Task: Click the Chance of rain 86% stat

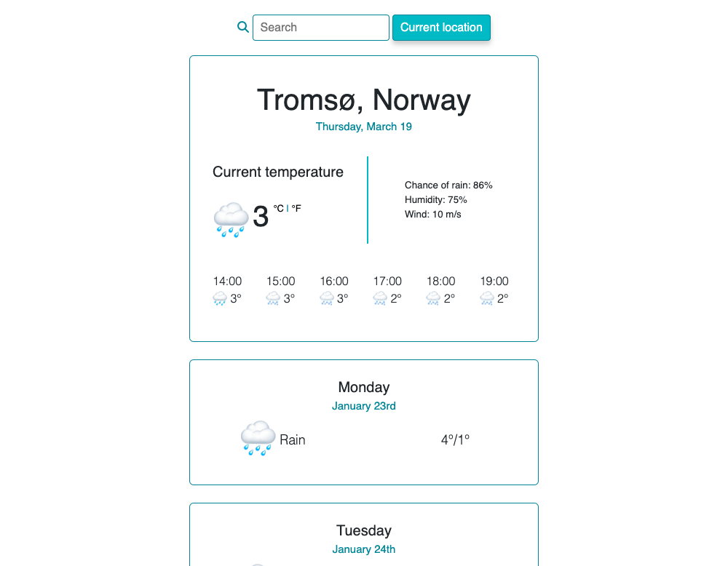Action: (x=448, y=185)
